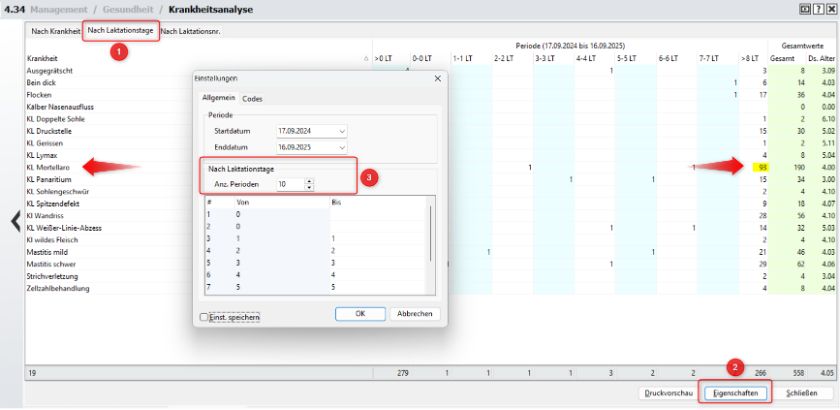Click the Abbrechen button
840x410 pixels.
414,314
